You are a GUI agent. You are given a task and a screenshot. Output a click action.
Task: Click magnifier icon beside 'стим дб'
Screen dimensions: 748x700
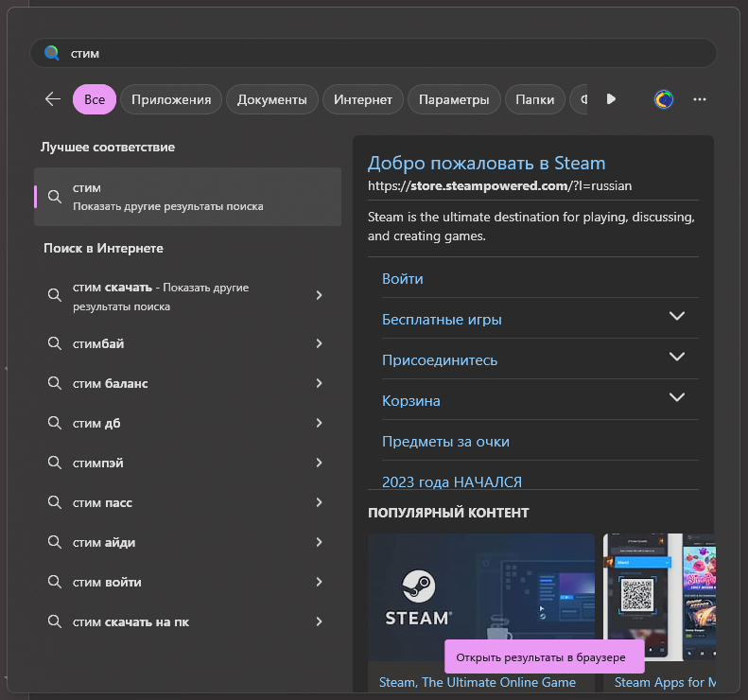pyautogui.click(x=55, y=423)
